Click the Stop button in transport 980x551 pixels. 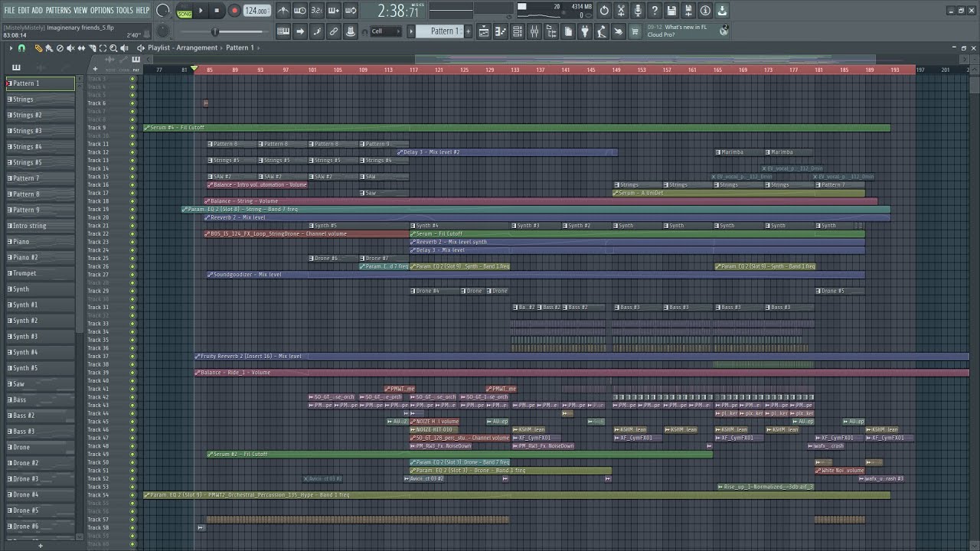pyautogui.click(x=217, y=11)
